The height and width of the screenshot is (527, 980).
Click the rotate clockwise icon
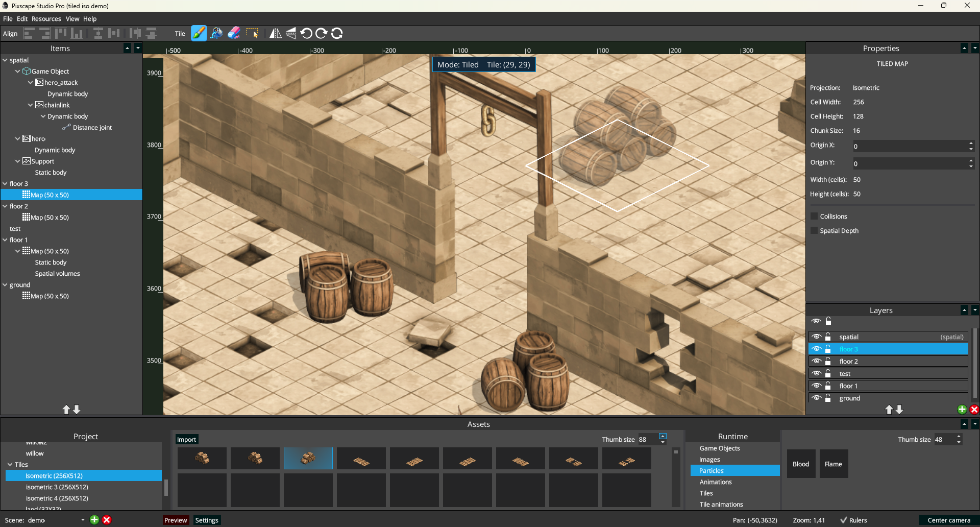(322, 33)
